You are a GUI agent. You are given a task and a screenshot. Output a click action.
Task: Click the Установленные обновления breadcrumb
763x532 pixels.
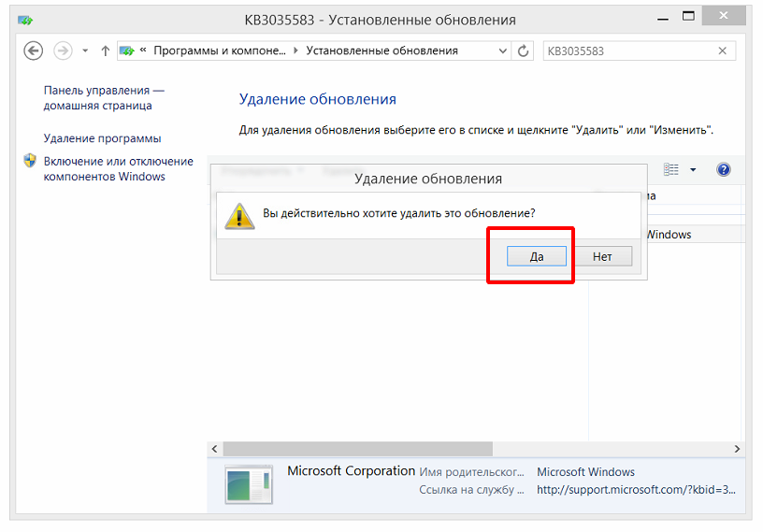(x=381, y=50)
